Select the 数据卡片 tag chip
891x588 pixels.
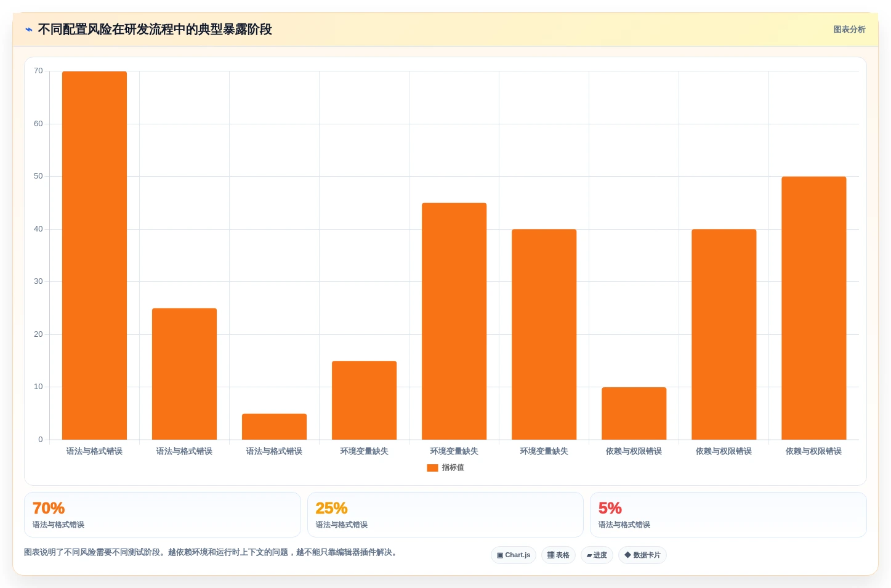[x=642, y=555]
